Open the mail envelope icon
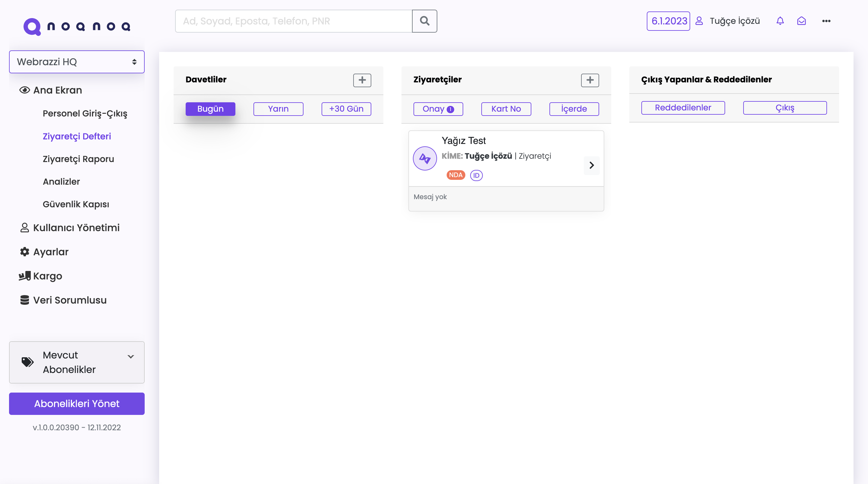Viewport: 868px width, 484px height. 801,21
